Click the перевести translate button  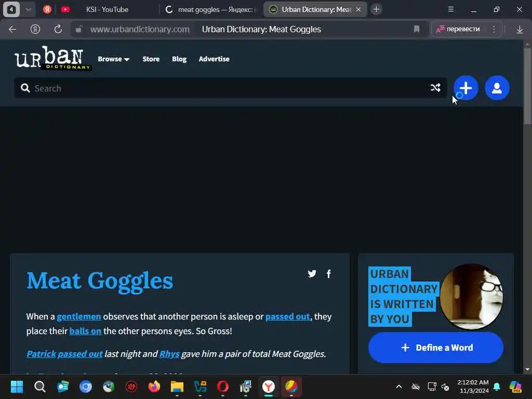pos(459,29)
